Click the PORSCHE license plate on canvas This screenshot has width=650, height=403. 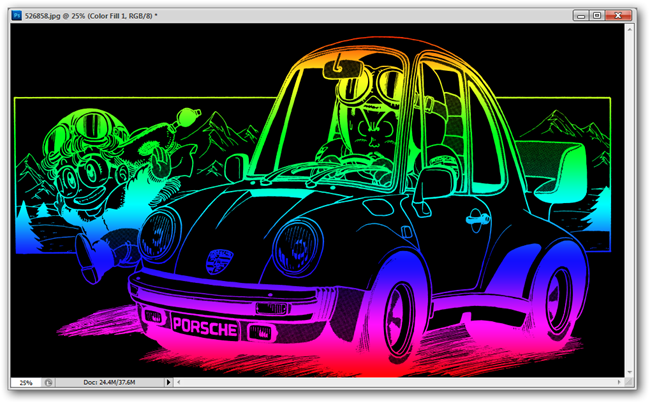pyautogui.click(x=205, y=328)
